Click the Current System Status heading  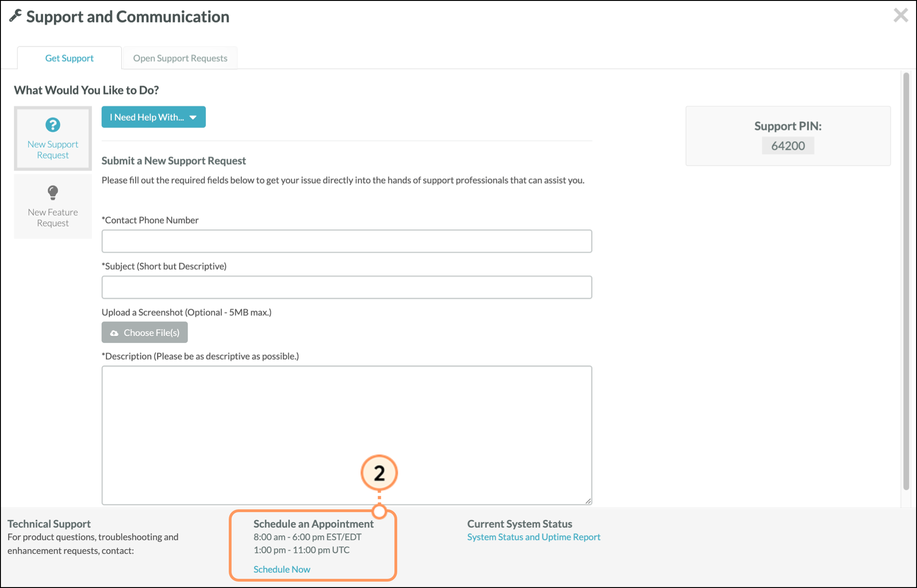coord(519,524)
